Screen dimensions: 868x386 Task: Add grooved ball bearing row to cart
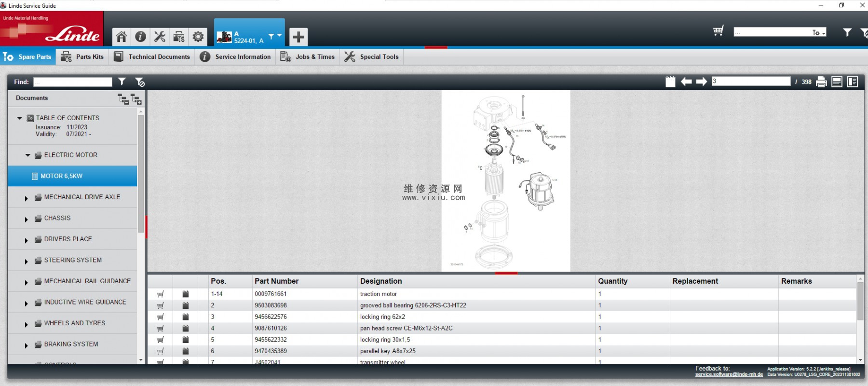[x=161, y=305]
